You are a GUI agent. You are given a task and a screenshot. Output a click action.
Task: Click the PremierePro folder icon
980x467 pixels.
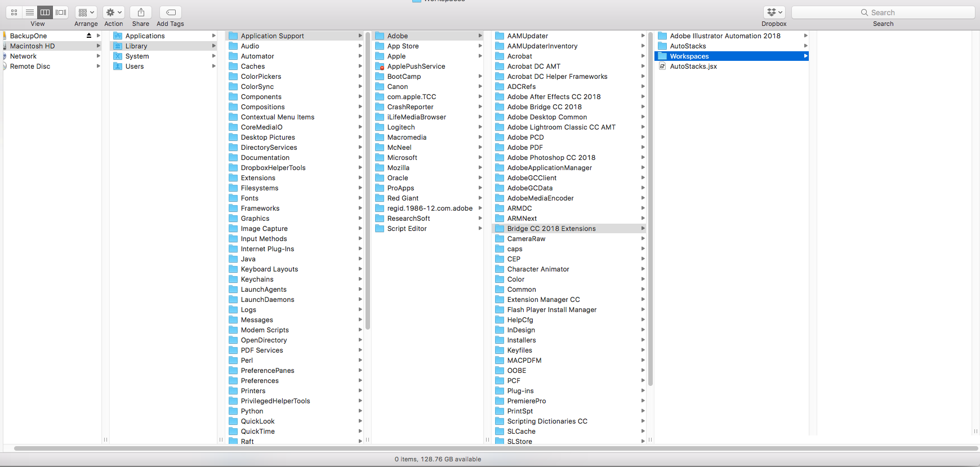click(500, 401)
